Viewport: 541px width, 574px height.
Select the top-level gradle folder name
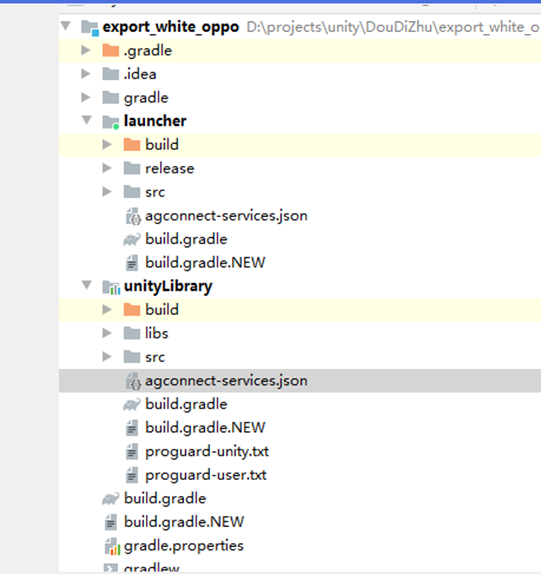146,98
